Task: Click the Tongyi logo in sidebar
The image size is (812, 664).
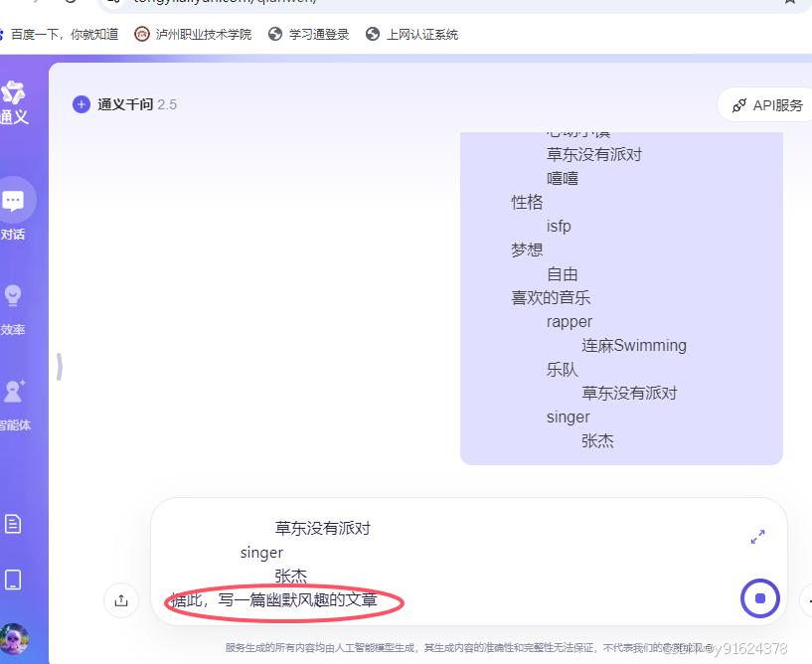Action: coord(14,102)
